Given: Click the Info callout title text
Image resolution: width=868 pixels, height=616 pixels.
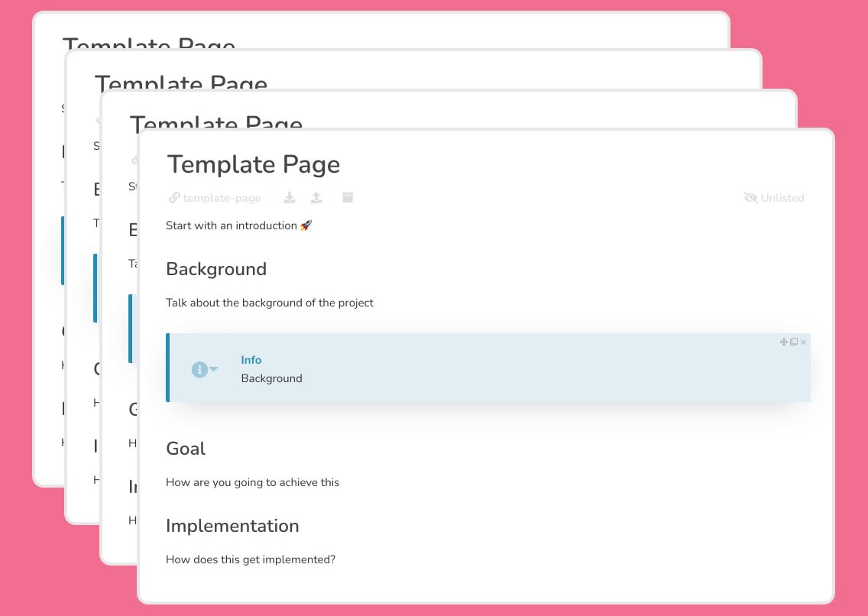Looking at the screenshot, I should 251,360.
